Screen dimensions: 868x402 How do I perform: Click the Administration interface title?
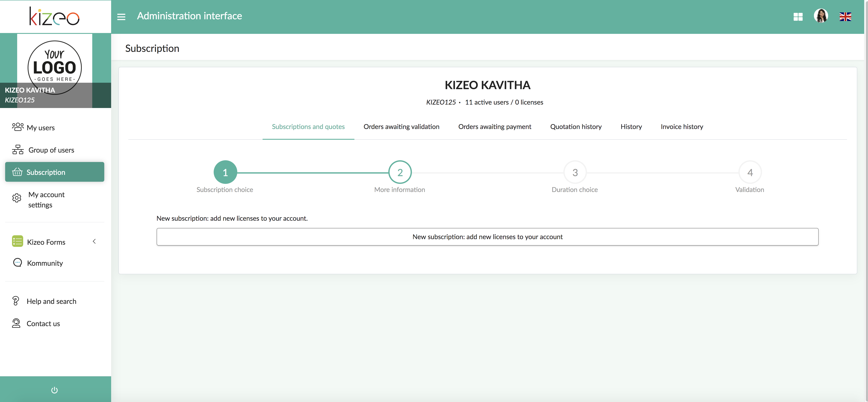(x=189, y=16)
